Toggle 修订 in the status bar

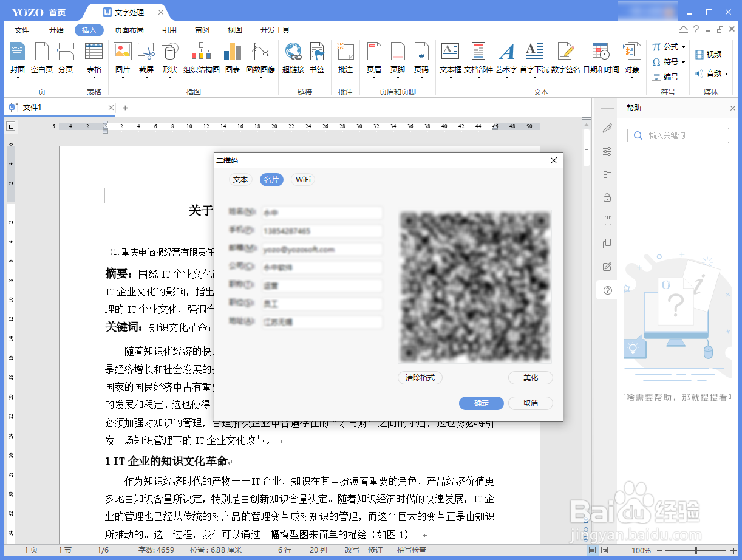375,550
